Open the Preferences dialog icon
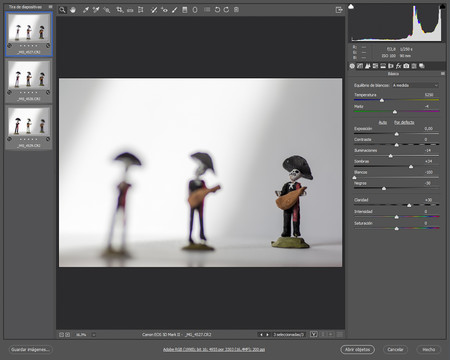Screen dimensions: 450x360 tap(207, 10)
